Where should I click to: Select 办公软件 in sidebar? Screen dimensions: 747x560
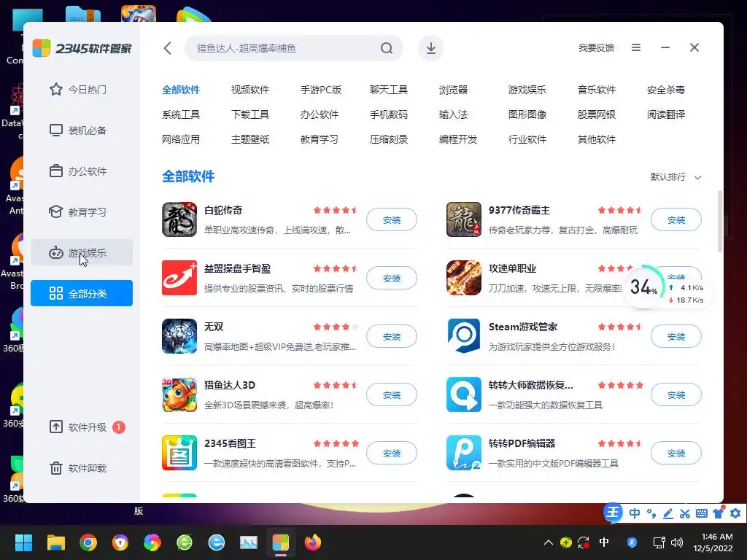click(x=82, y=171)
